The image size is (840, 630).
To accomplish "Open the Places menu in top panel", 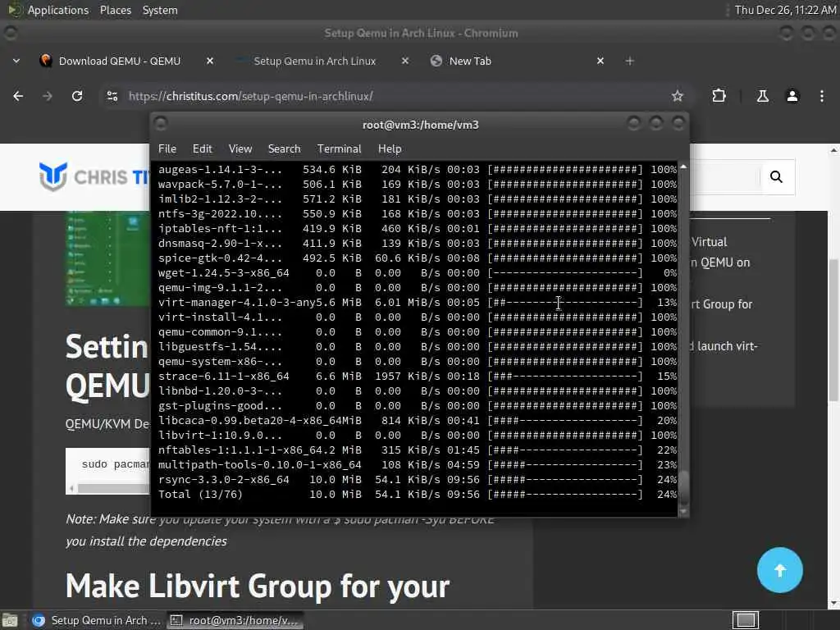I will click(x=115, y=10).
